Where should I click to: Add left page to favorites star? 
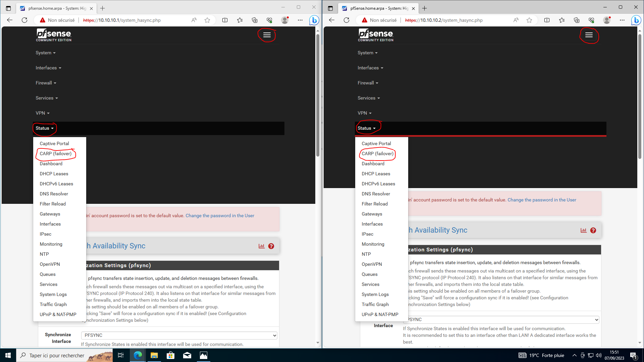coord(207,20)
